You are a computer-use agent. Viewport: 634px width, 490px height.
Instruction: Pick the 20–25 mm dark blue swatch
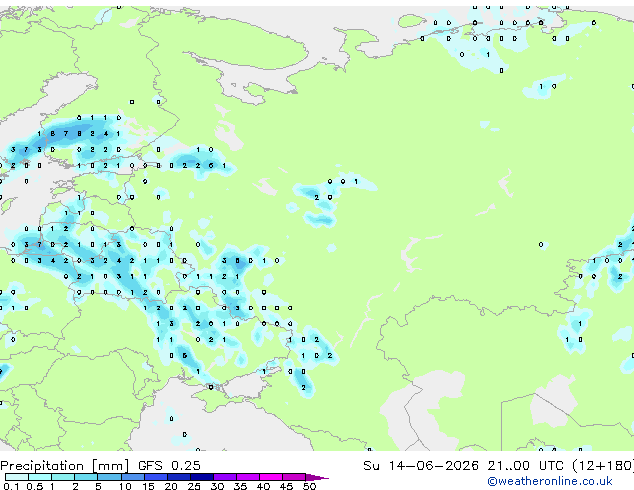[178, 477]
